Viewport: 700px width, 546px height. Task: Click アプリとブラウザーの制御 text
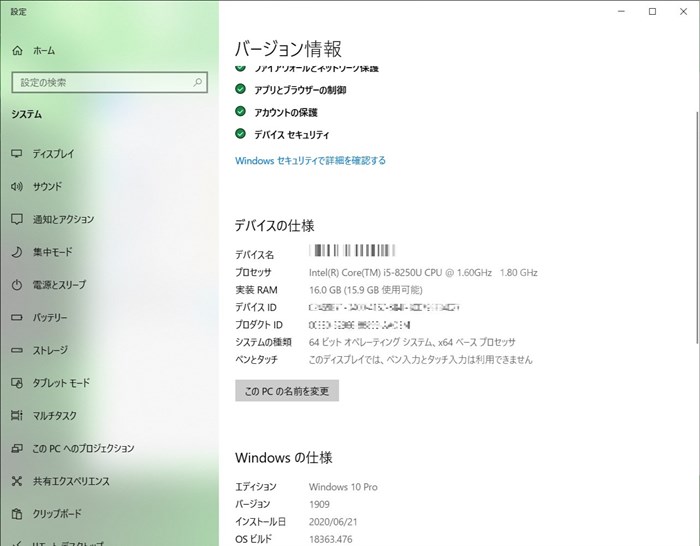(x=300, y=90)
